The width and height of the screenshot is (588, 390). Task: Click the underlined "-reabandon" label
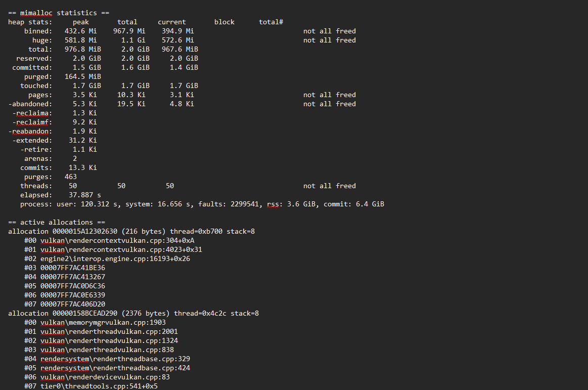click(30, 132)
